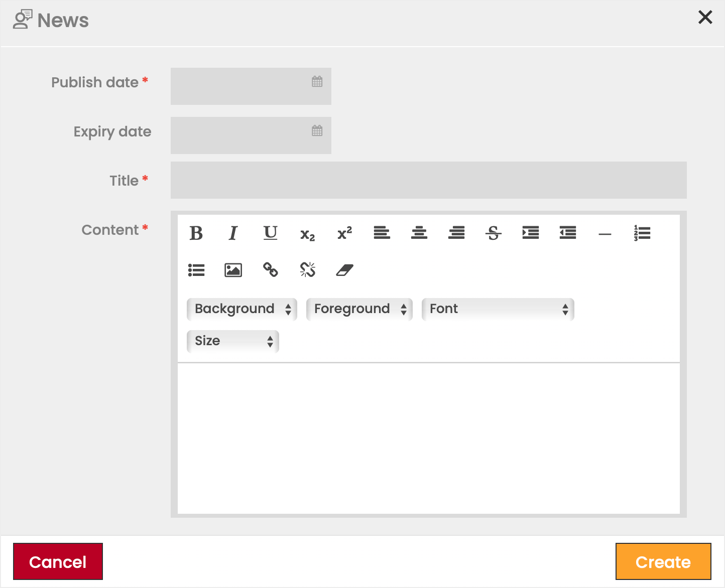
Task: Insert a hyperlink in content
Action: [270, 270]
